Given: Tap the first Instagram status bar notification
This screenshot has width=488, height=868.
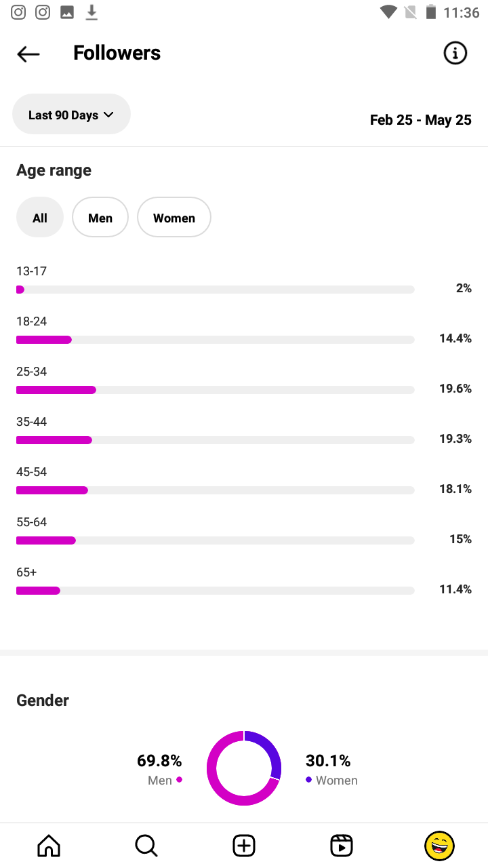Looking at the screenshot, I should tap(18, 12).
